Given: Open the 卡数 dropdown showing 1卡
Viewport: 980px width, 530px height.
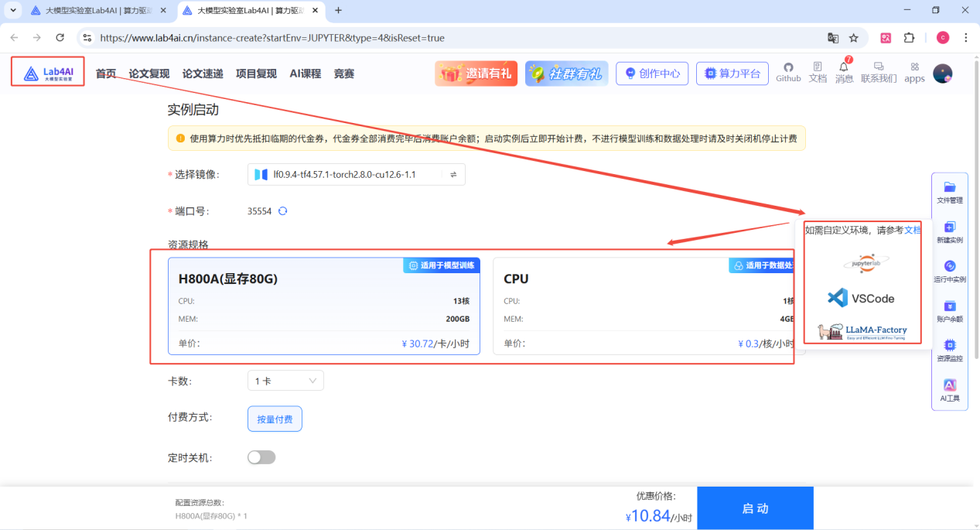Looking at the screenshot, I should [285, 381].
